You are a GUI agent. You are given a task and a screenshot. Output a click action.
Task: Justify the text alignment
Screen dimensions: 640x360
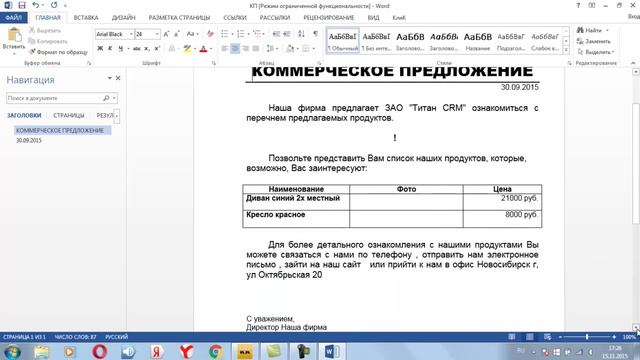coord(256,49)
